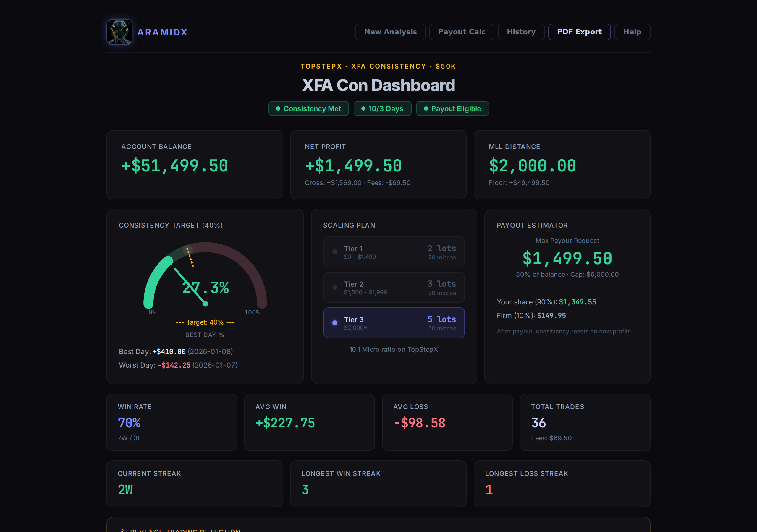Select the Tier 1 scaling plan option
The width and height of the screenshot is (757, 532).
tap(394, 252)
